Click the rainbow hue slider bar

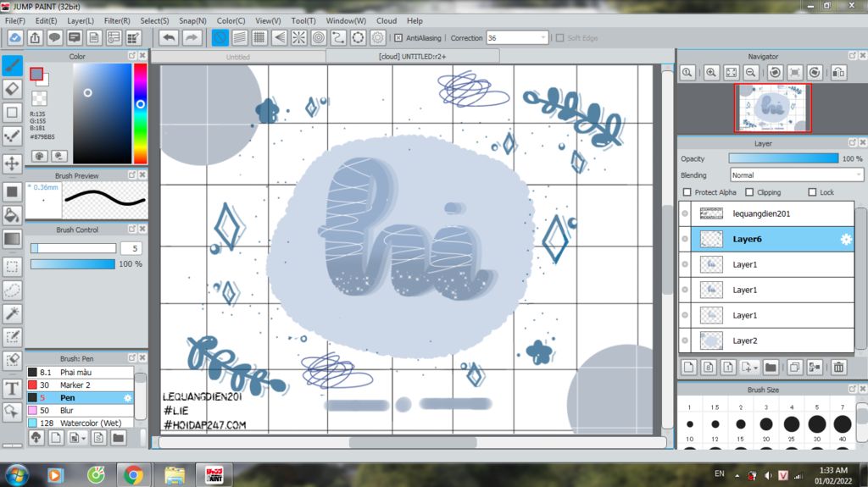(x=140, y=113)
